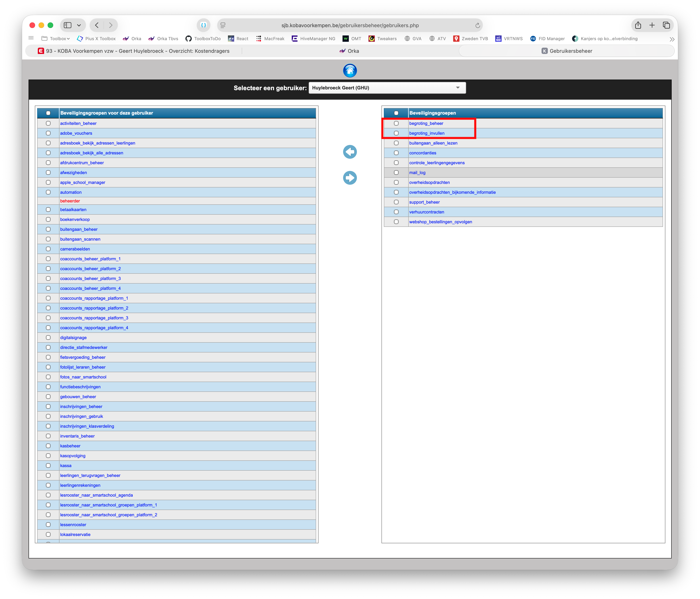Show hidden bookmarks via the overflow chevron
Image resolution: width=700 pixels, height=599 pixels.
(x=672, y=39)
